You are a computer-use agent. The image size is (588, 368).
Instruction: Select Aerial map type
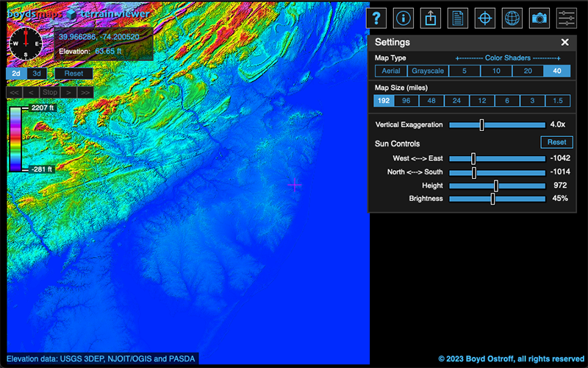[390, 71]
